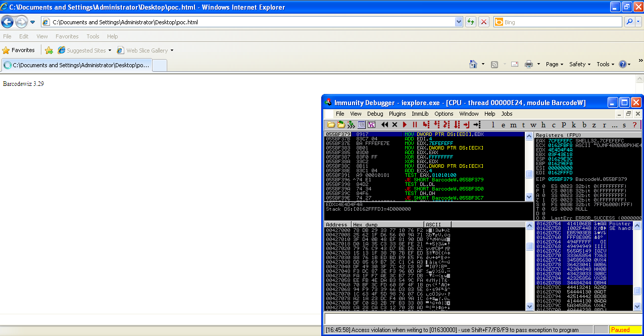Screen dimensions: 644x336
Task: Open the Page command bar dropdown
Action: pyautogui.click(x=555, y=64)
